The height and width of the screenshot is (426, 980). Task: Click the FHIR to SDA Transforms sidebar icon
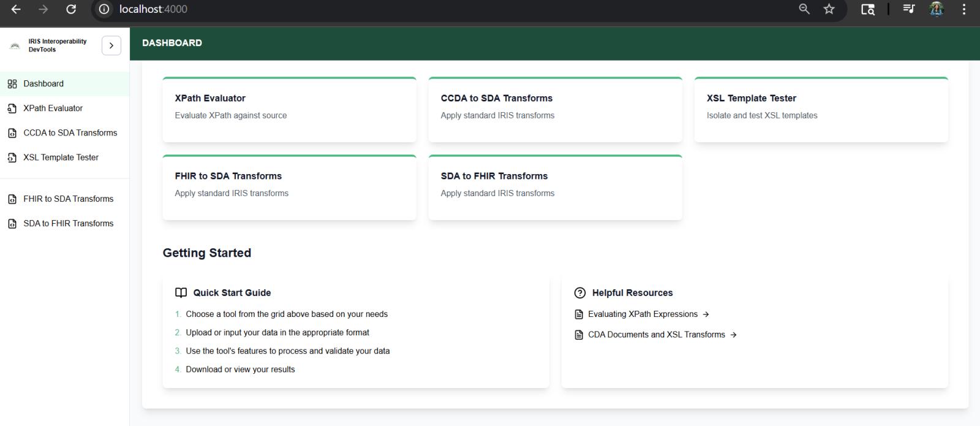pos(12,199)
